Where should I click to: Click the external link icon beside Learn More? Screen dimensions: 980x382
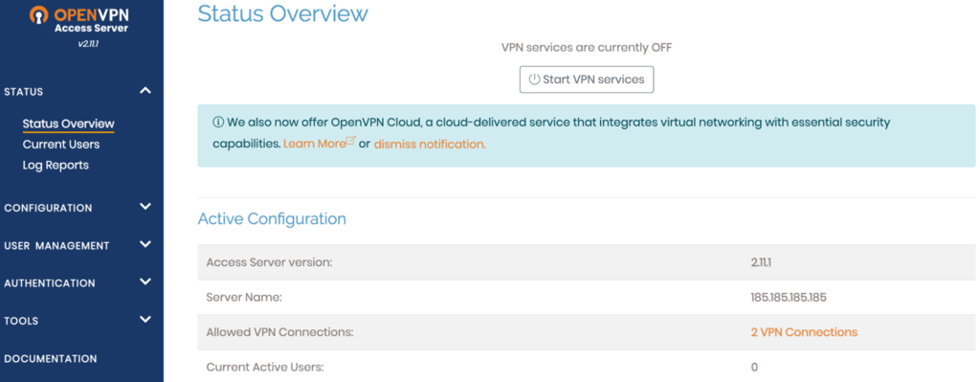pos(351,141)
